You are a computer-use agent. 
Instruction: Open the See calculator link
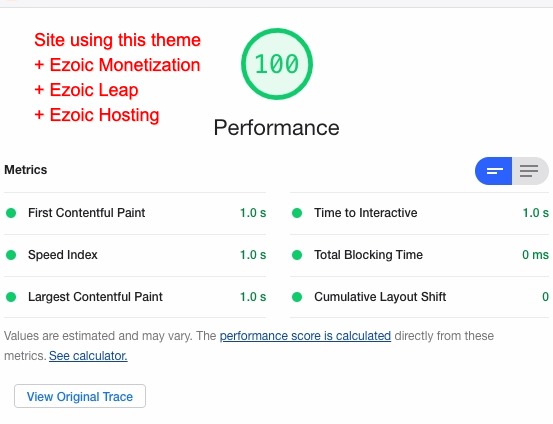[x=88, y=356]
